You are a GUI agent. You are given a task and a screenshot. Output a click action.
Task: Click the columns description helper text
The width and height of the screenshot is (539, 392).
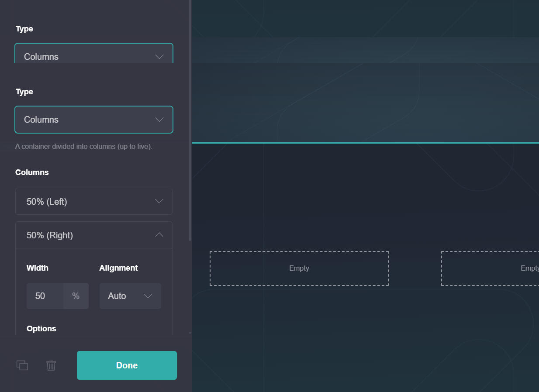[84, 147]
